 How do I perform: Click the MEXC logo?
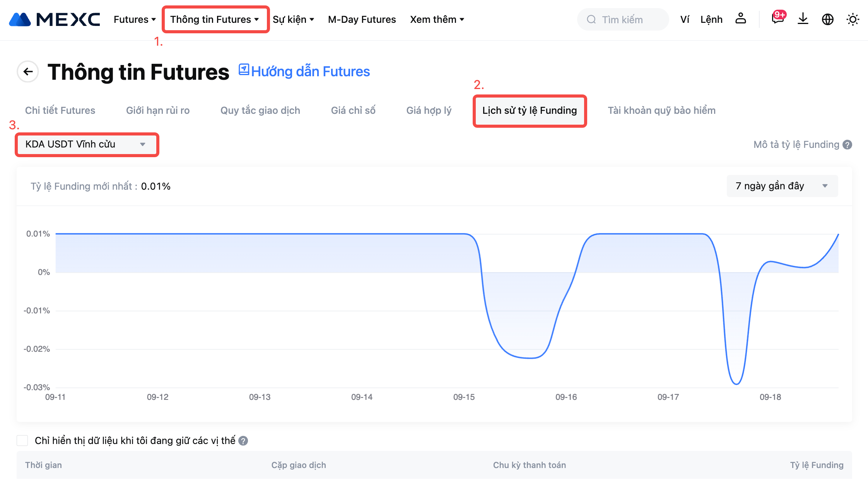55,19
